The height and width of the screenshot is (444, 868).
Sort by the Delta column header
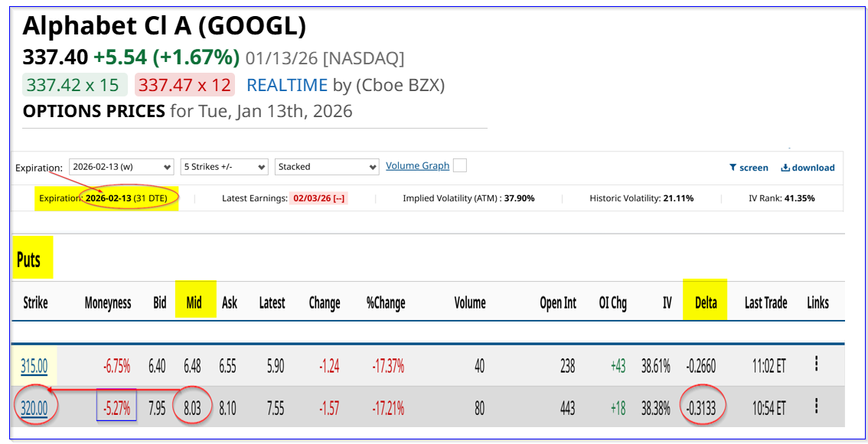[x=706, y=303]
